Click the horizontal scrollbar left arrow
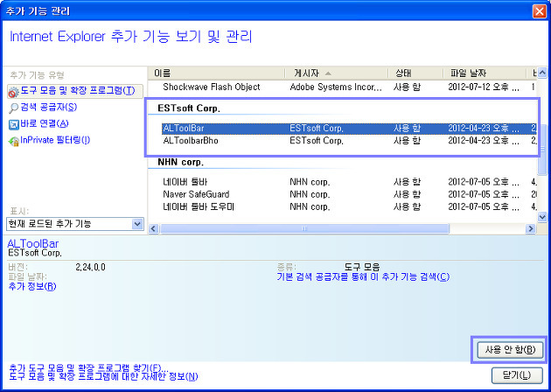 click(x=153, y=228)
